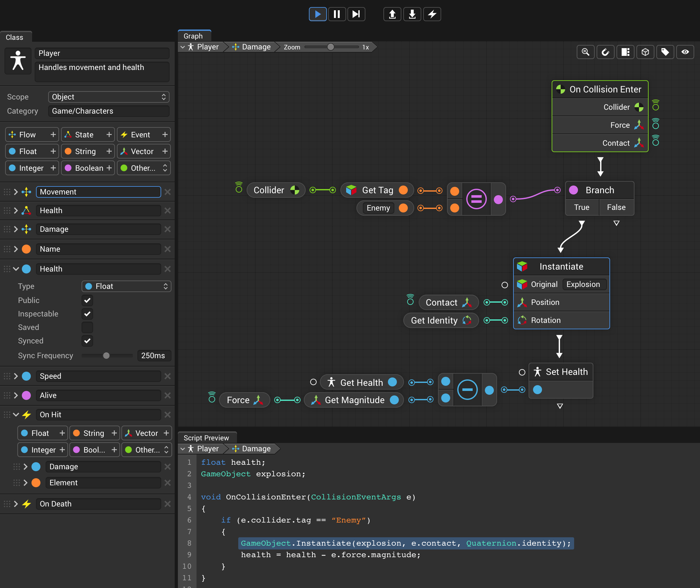
Task: Disable the Public checkbox for Health
Action: [87, 300]
